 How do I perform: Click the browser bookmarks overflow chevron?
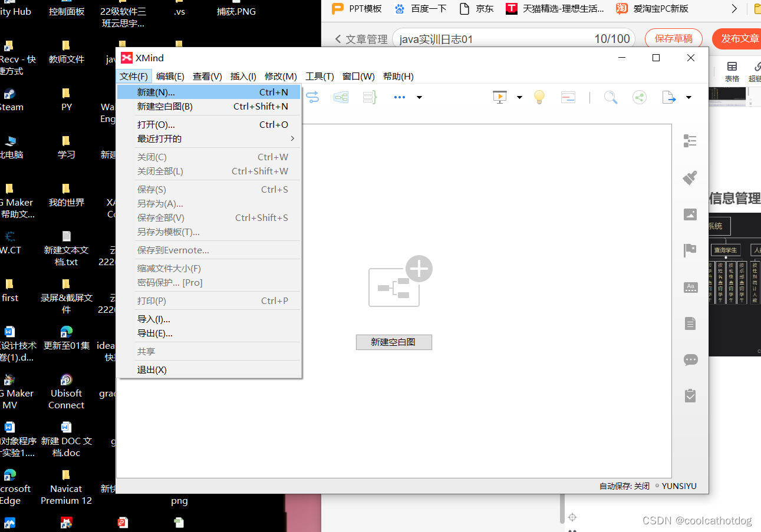pyautogui.click(x=734, y=8)
